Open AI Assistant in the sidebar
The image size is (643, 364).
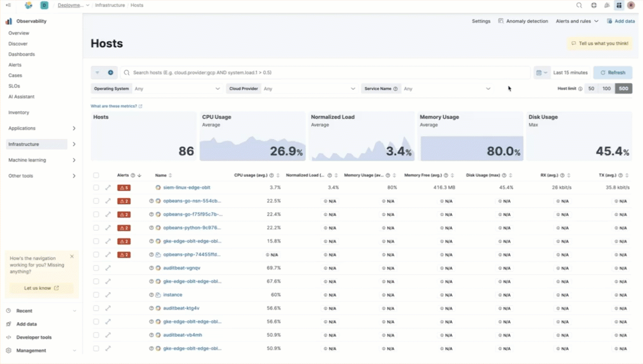21,97
